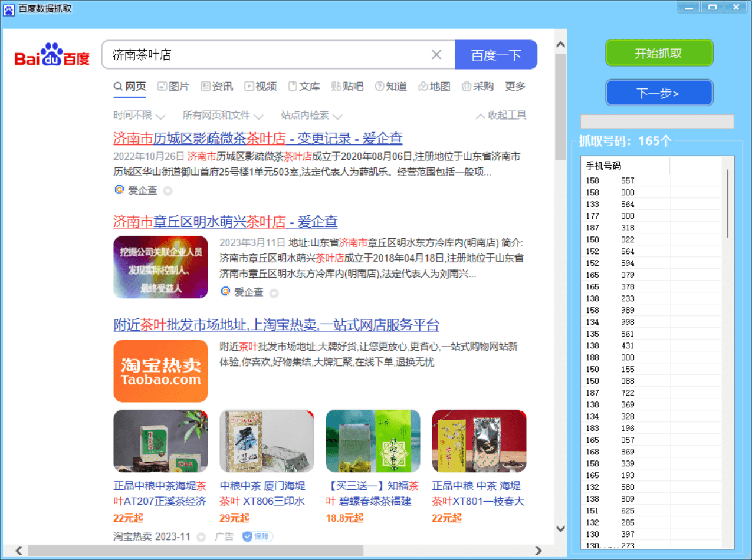Click the 爱企查 source icon under the 历城区 result

pos(119,190)
